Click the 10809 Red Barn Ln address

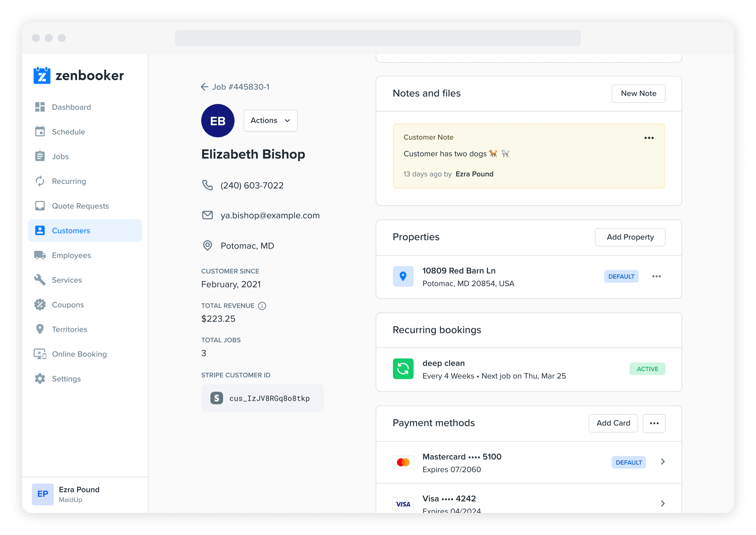click(x=458, y=271)
